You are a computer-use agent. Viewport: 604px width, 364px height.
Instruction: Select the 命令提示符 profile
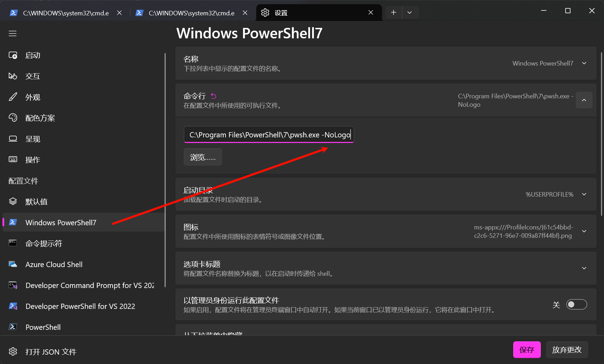coord(83,243)
